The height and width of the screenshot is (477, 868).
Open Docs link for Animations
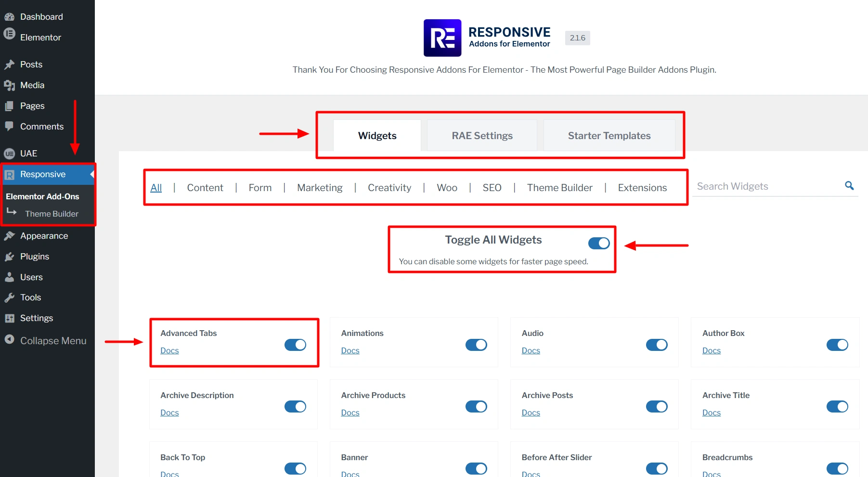(x=350, y=350)
